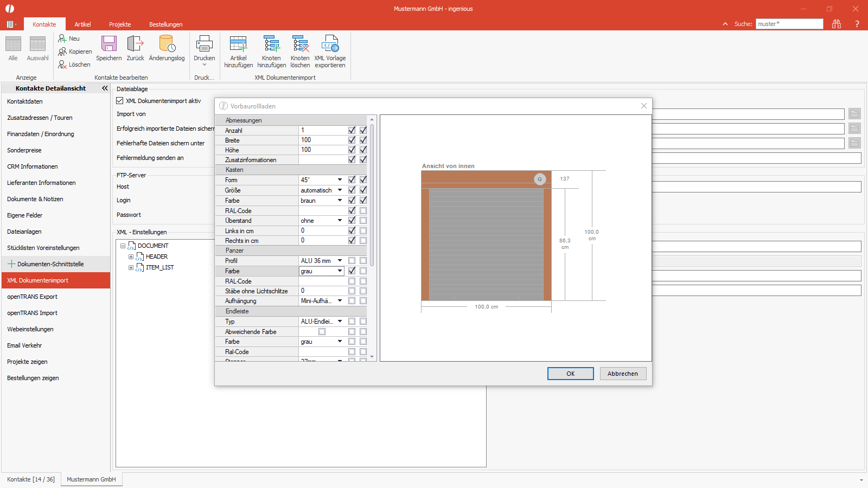Toggle XML Dokumentenimport aktiv checkbox
Viewport: 868px width, 488px height.
[120, 101]
